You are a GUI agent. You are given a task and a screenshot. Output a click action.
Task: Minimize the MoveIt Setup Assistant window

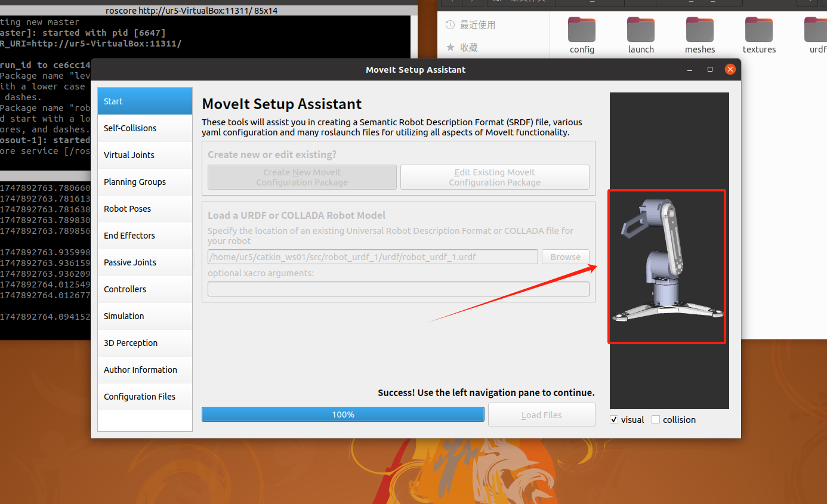coord(690,70)
